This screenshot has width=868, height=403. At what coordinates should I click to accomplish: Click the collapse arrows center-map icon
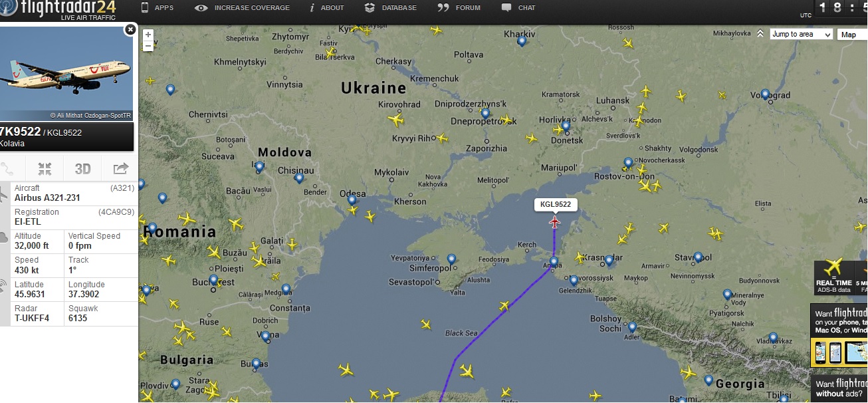coord(45,169)
